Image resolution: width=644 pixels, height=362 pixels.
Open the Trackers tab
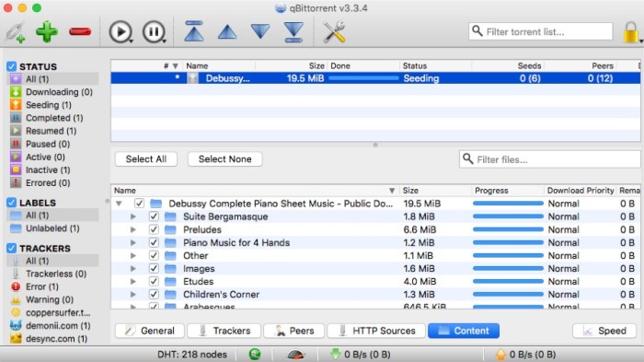[224, 331]
